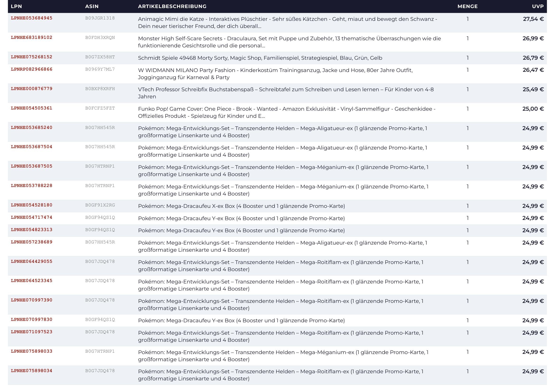The image size is (555, 392).
Task: Select LPN code LPNHE075898034
Action: 32,370
